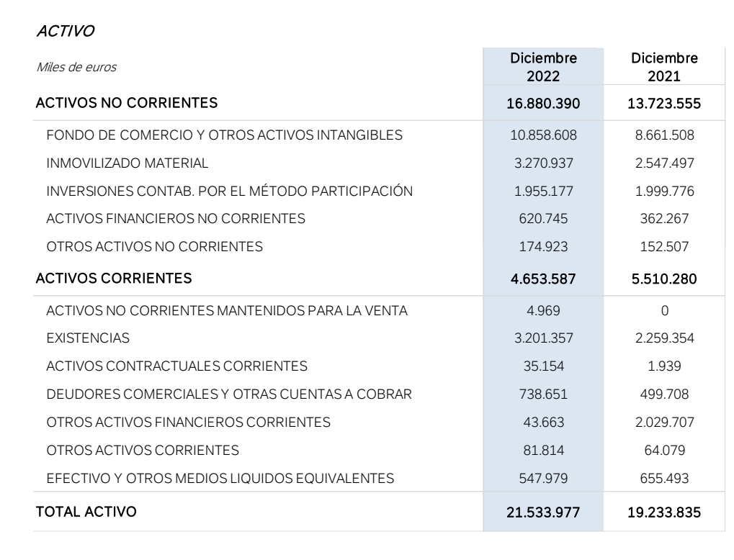The width and height of the screenshot is (734, 560).
Task: Click the Diciembre 2021 column header
Action: pos(664,67)
